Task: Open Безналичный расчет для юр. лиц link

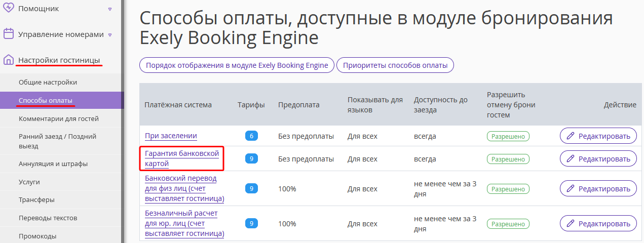Action: click(184, 223)
